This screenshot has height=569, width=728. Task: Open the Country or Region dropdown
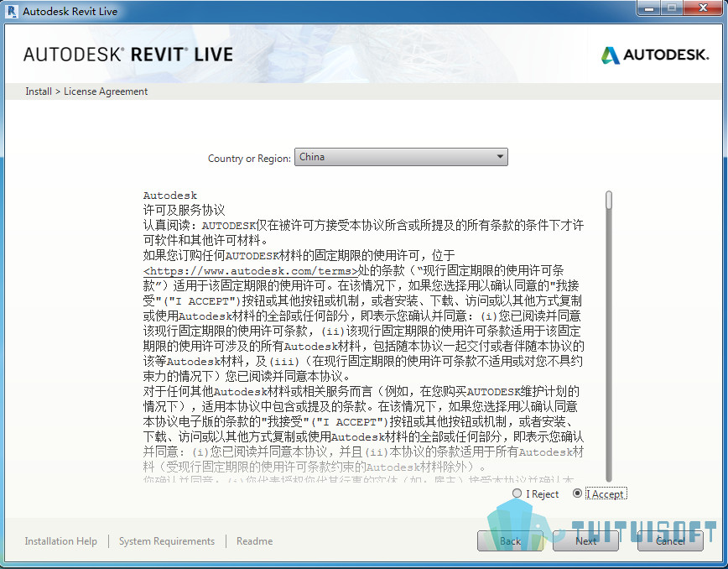tap(401, 157)
